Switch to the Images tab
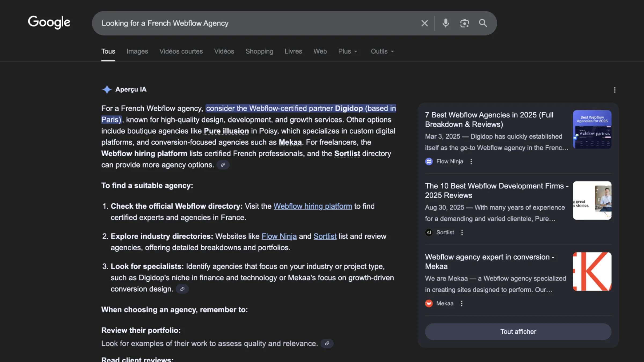Screen dimensions: 644x362 tap(137, 51)
